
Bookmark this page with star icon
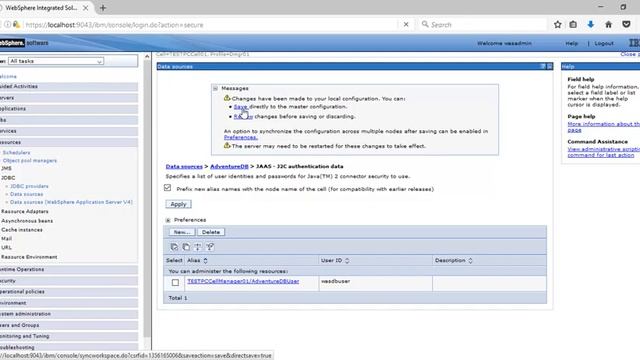click(558, 25)
